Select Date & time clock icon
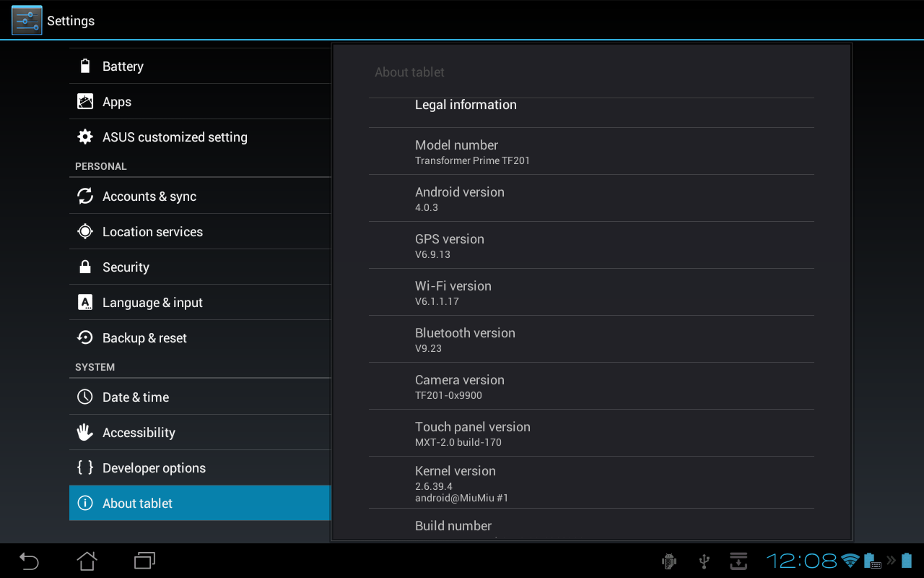 [85, 397]
